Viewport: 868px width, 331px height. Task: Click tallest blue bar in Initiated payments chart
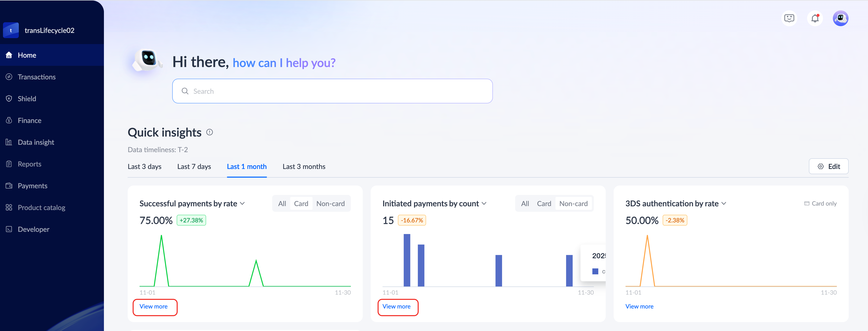click(x=407, y=260)
